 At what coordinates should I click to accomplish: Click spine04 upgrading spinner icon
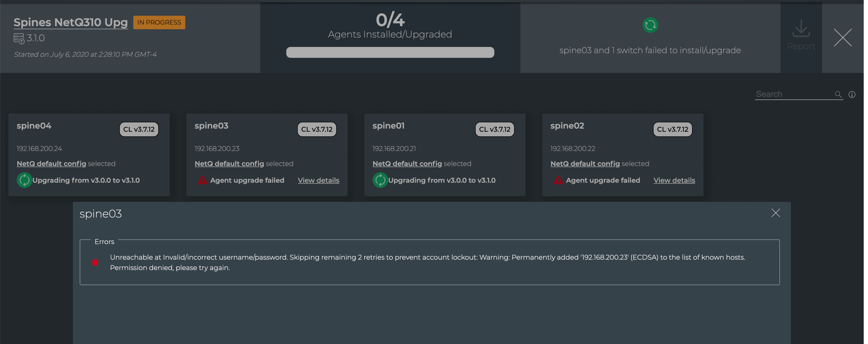pyautogui.click(x=24, y=180)
